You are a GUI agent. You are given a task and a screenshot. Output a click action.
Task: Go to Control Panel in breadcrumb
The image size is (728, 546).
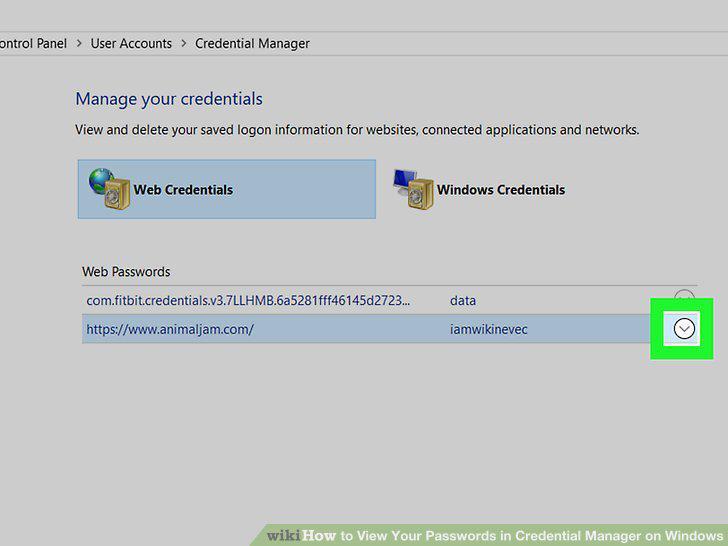(x=33, y=44)
